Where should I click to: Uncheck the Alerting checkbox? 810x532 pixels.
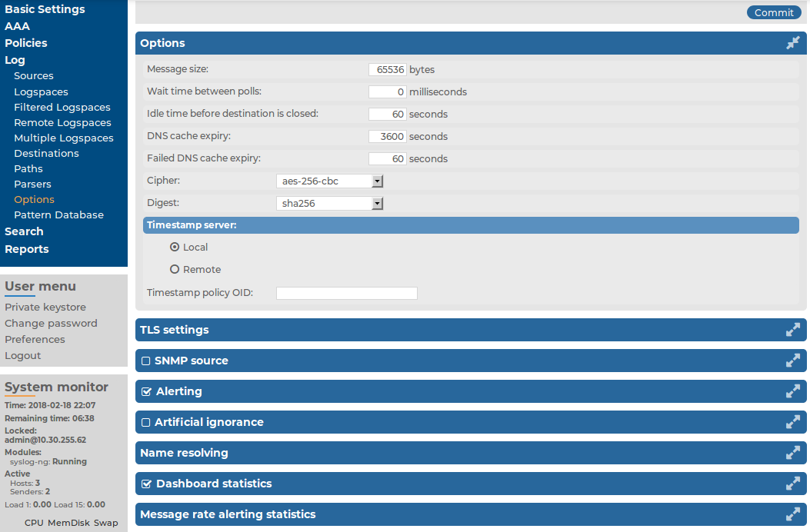[146, 391]
